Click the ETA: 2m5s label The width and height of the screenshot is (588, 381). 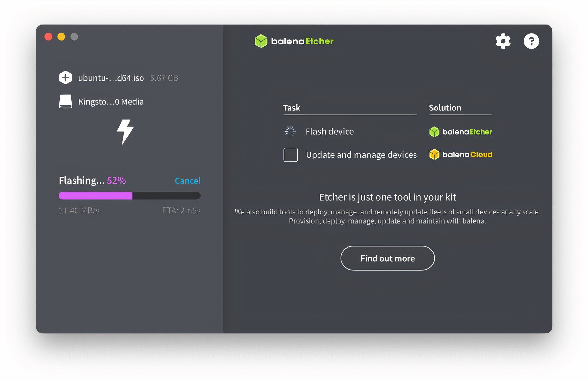(181, 210)
